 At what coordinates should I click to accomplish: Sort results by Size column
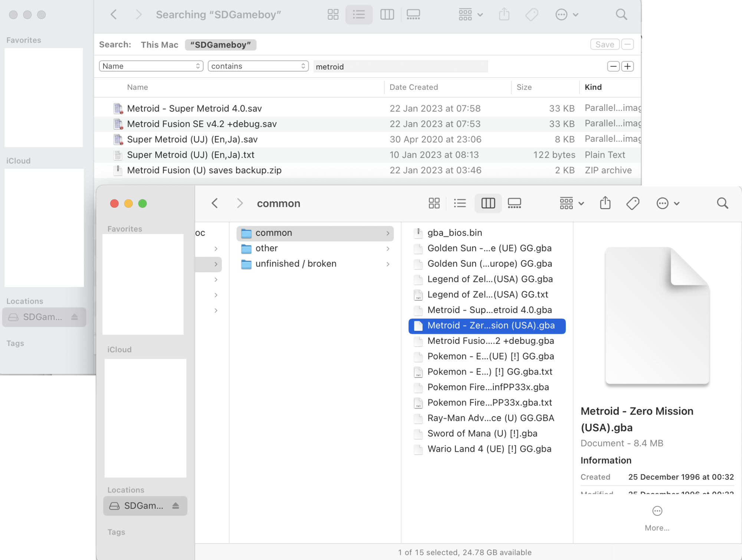tap(545, 87)
